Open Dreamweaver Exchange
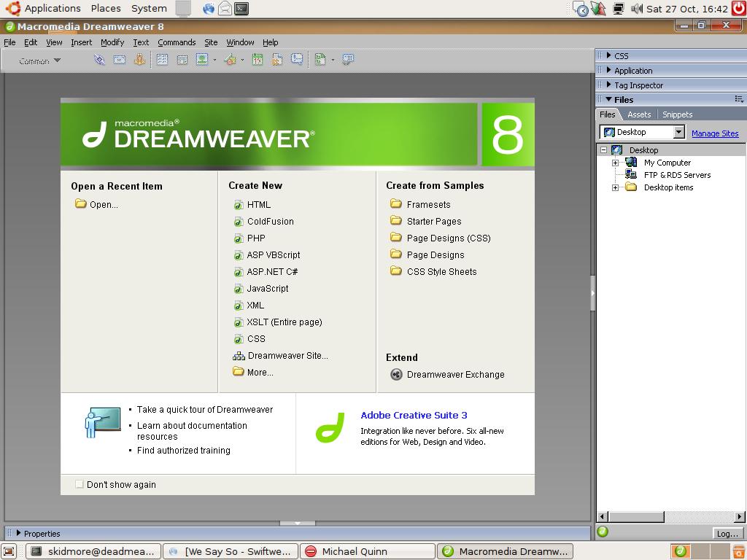Viewport: 747px width, 560px height. pos(447,374)
